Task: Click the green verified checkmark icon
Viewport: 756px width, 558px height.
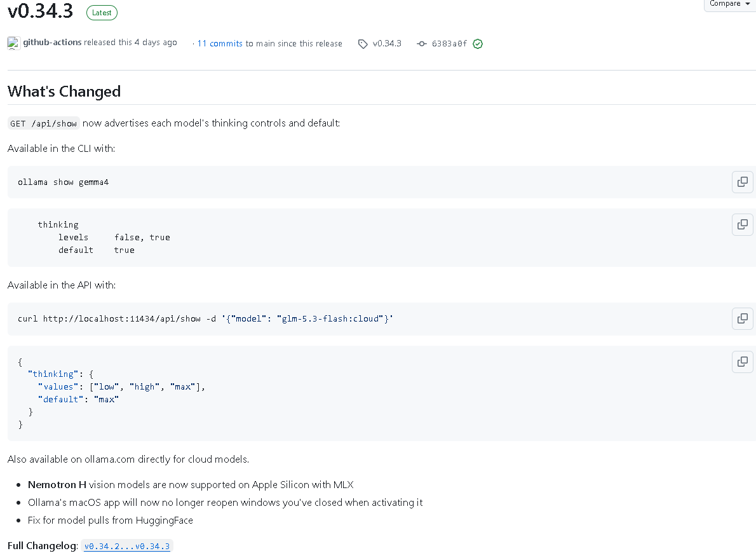Action: [x=477, y=44]
